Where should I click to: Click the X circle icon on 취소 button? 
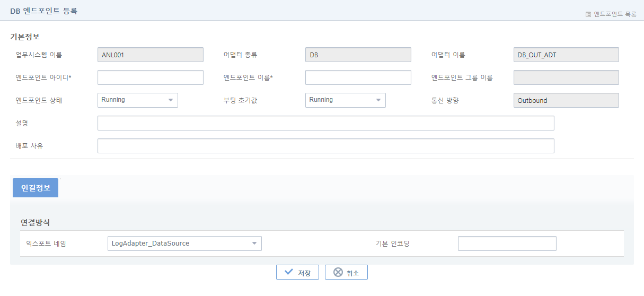coord(338,272)
